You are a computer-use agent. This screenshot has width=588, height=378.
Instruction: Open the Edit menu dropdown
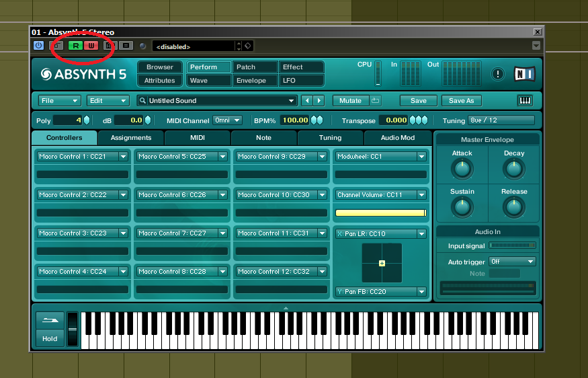pos(108,101)
